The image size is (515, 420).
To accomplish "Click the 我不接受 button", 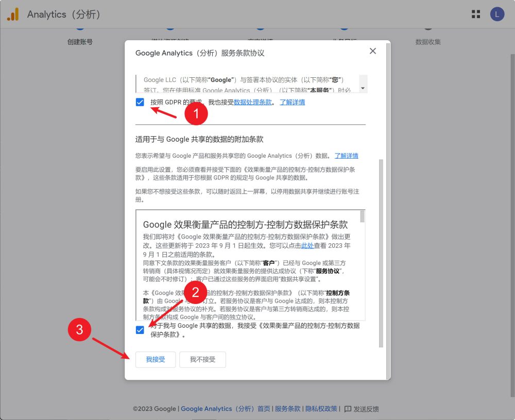I will (x=202, y=360).
